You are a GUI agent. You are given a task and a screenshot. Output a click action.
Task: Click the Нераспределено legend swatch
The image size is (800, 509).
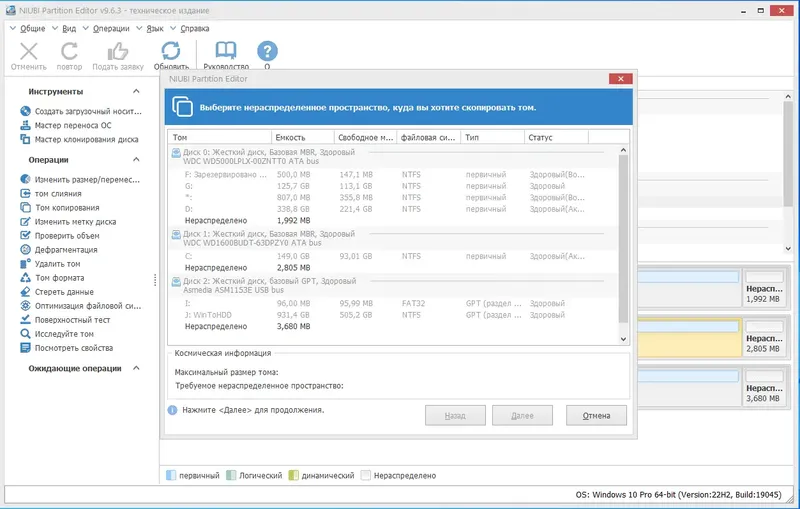pos(365,475)
